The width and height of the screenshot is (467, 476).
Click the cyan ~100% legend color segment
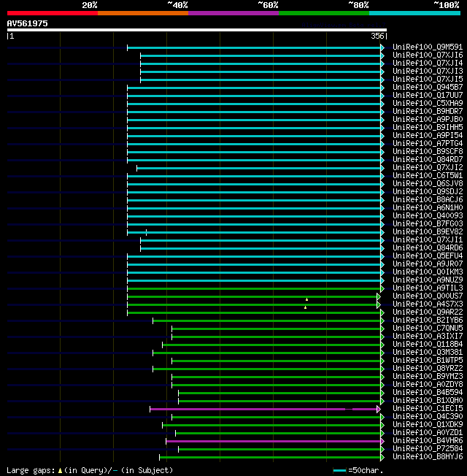tap(414, 13)
